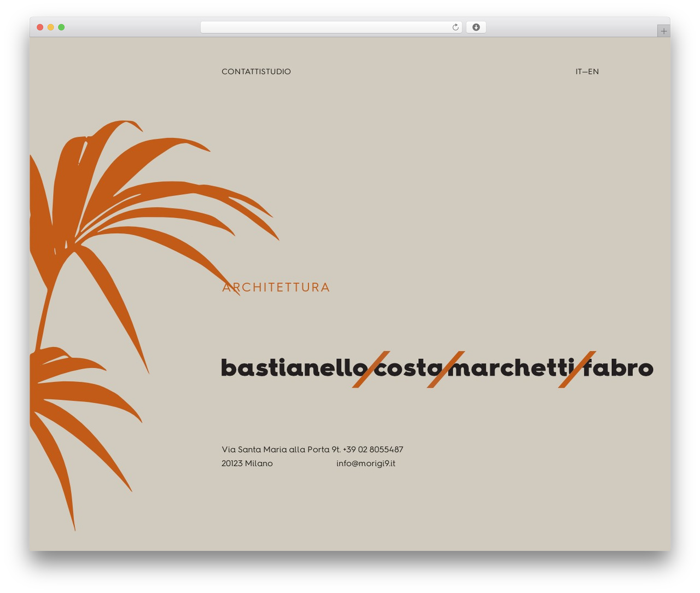
Task: Minimize the window with the yellow button
Action: (51, 27)
